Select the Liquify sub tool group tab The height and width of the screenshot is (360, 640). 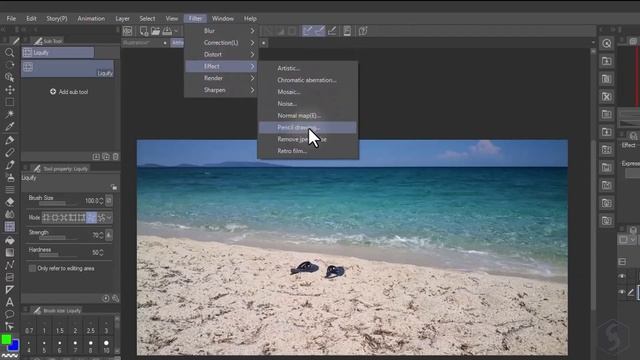click(58, 53)
